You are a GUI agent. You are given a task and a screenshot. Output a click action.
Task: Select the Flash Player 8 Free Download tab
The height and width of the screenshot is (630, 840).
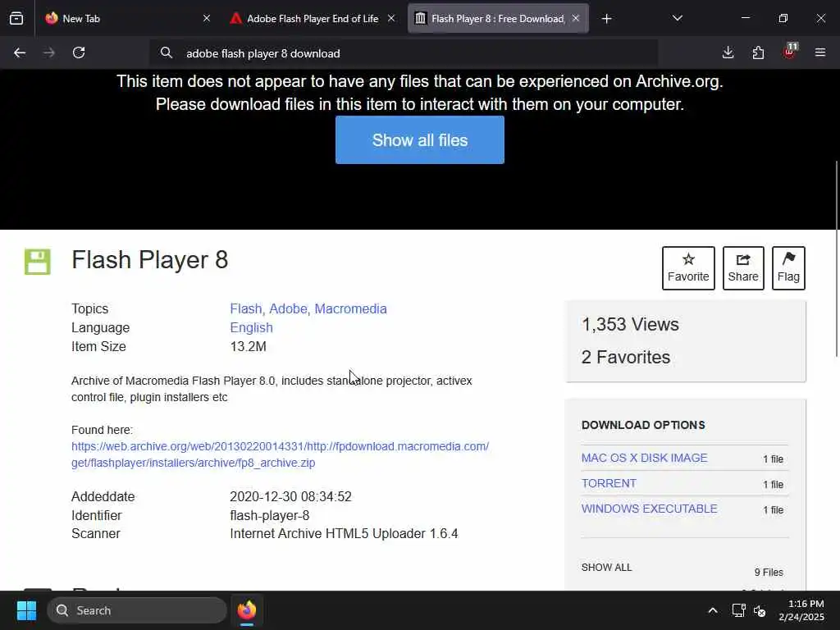point(498,19)
